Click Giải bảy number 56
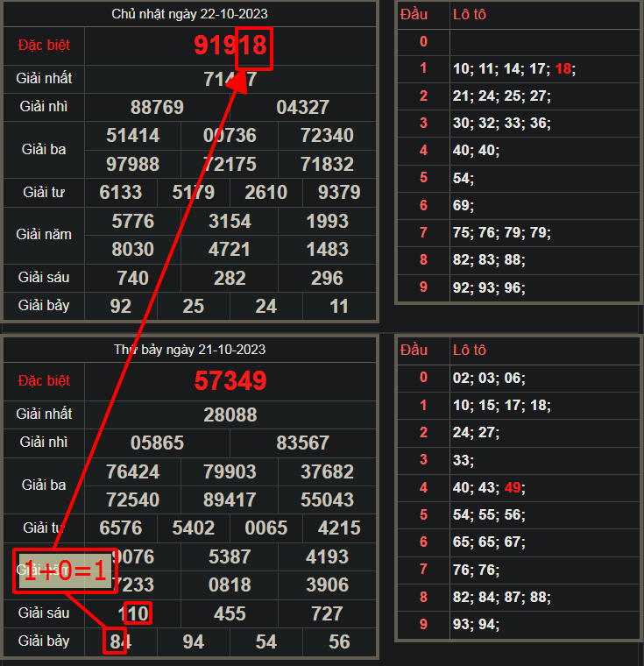This screenshot has width=644, height=666. [339, 641]
